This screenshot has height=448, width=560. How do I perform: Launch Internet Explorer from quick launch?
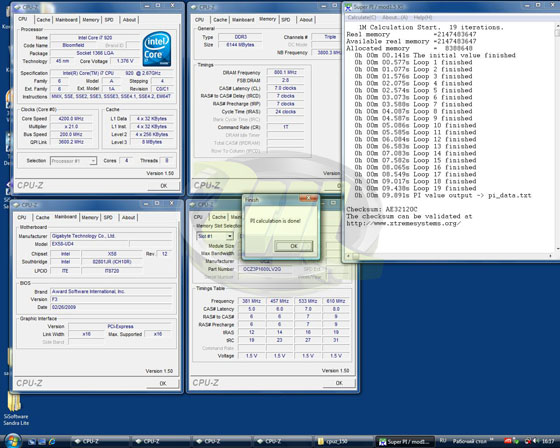[52, 442]
